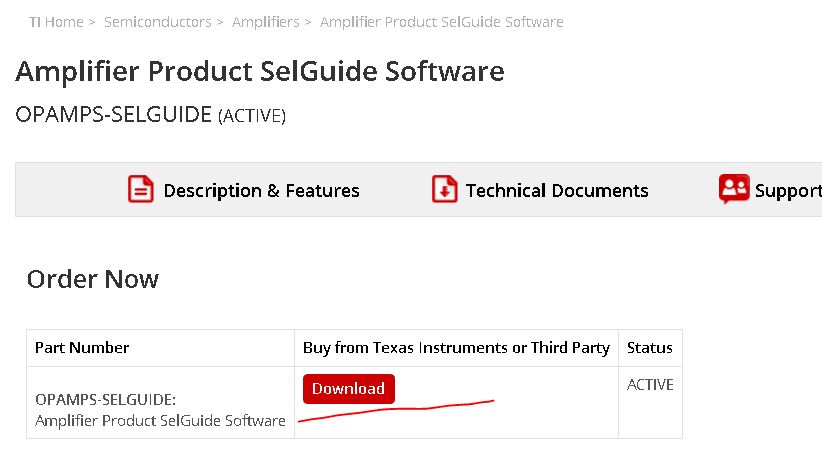Click the (ACTIVE) label beside the subtitle
822x462 pixels.
252,116
